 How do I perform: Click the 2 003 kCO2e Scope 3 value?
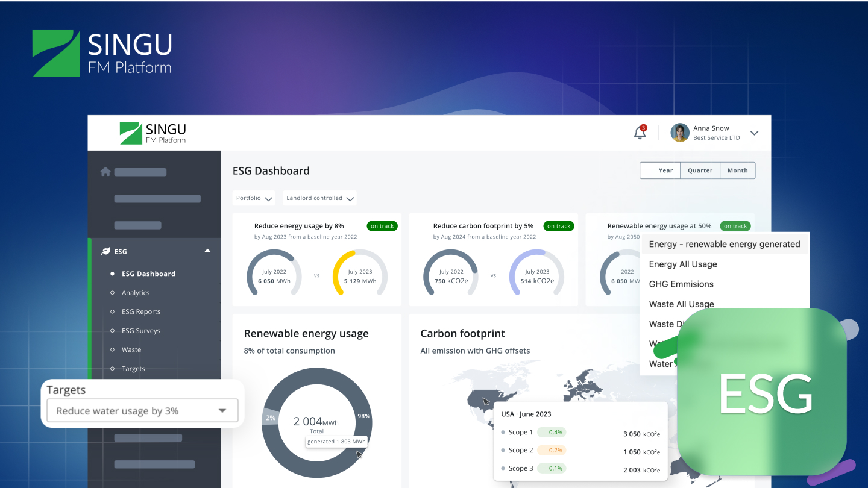tap(641, 470)
